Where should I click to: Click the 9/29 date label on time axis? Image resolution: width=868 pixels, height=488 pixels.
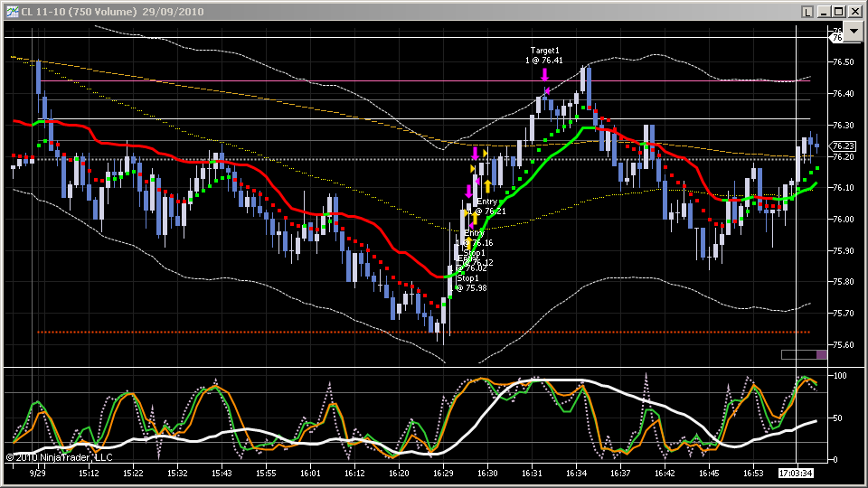(x=38, y=473)
